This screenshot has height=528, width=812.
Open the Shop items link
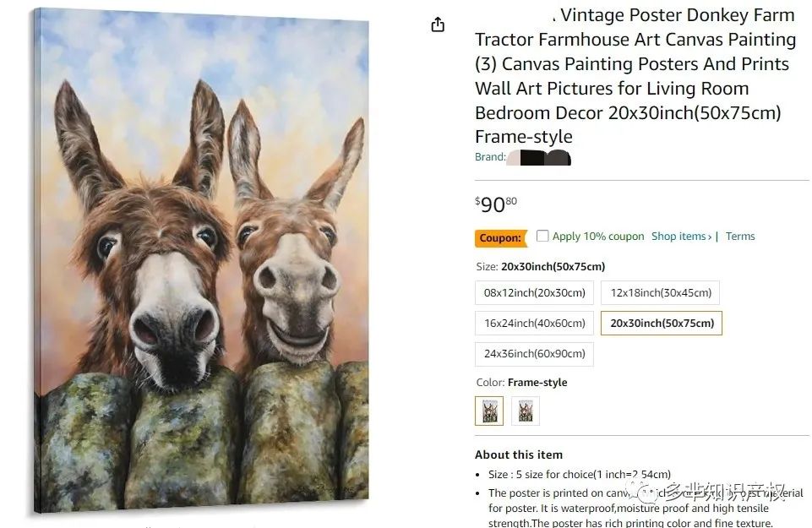tap(678, 237)
